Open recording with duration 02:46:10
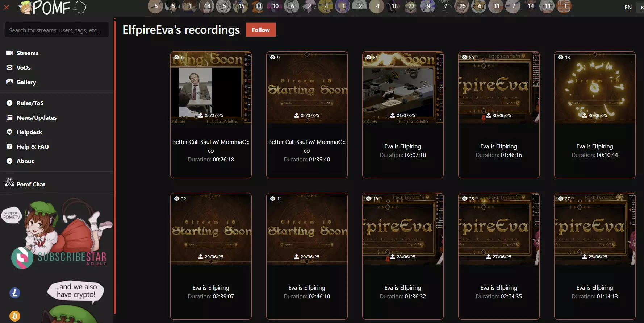Viewport: 644px width, 323px height. click(307, 256)
